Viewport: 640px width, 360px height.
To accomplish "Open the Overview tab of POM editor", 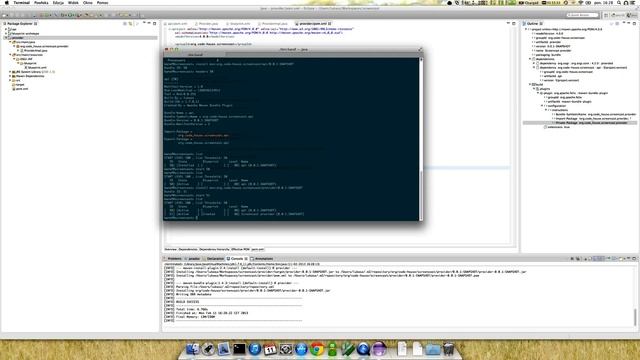I will pos(171,249).
